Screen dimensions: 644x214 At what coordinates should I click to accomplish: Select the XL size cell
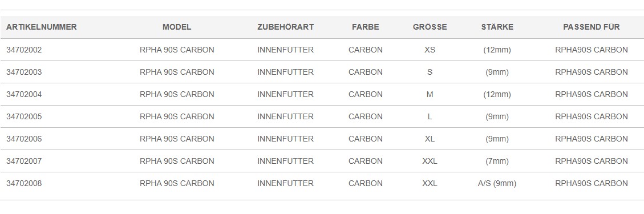point(430,139)
